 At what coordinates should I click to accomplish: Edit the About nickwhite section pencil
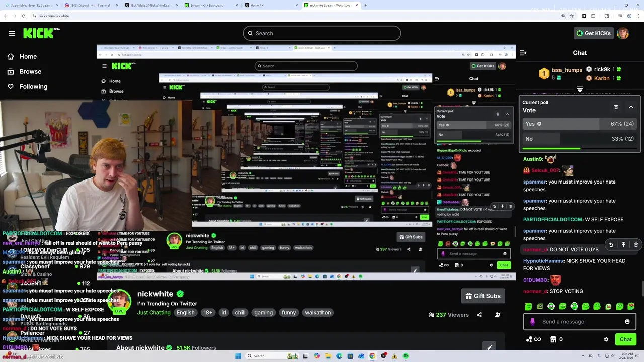(x=489, y=347)
